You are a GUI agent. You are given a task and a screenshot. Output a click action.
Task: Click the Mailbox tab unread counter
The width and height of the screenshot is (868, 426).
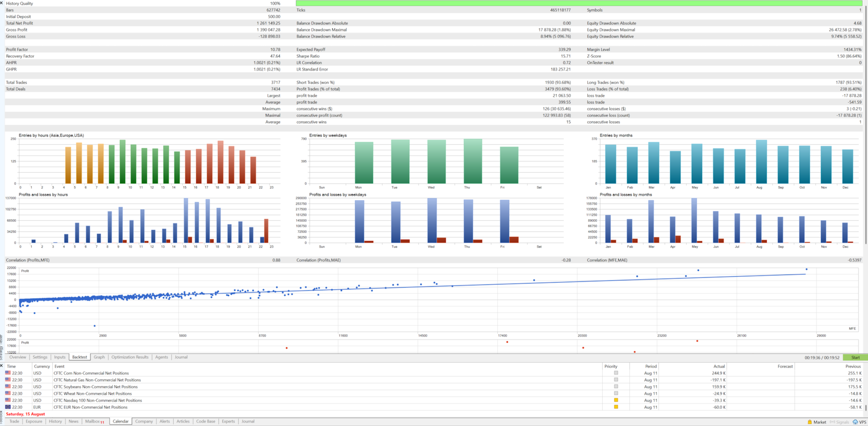coord(102,422)
